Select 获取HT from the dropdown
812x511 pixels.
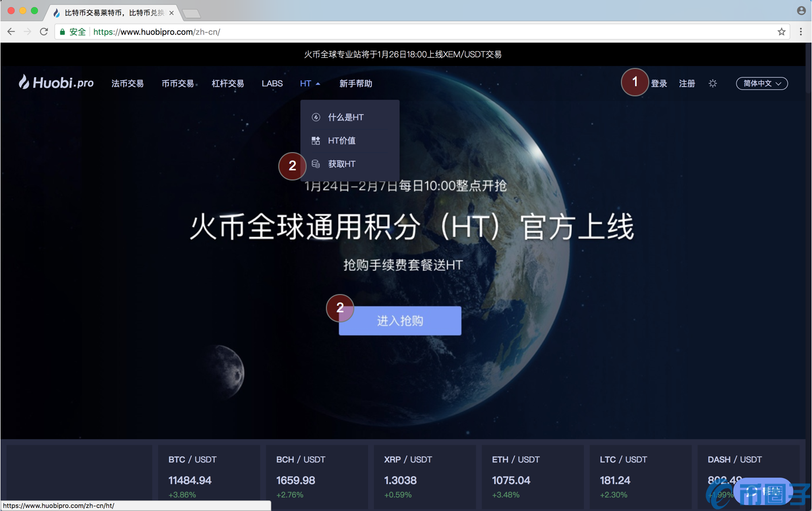tap(350, 164)
